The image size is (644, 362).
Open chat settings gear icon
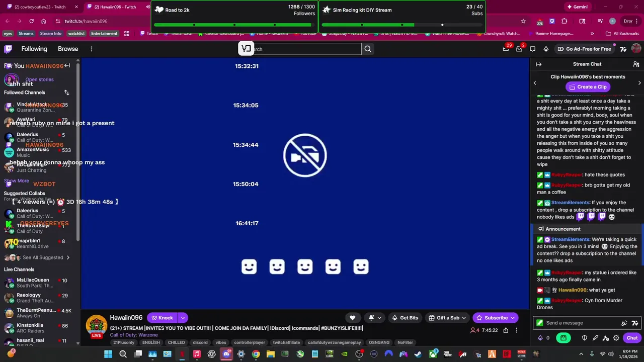(x=616, y=338)
